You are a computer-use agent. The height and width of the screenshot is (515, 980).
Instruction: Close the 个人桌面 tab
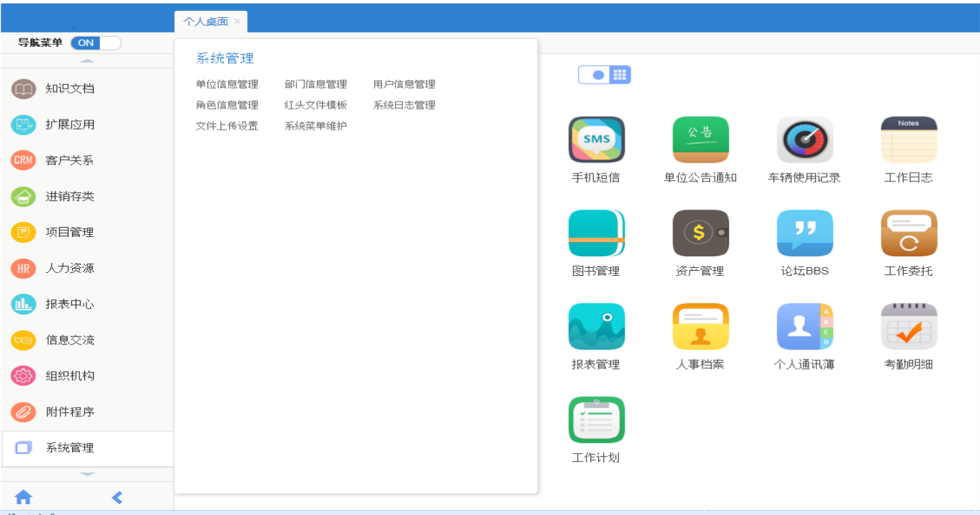[x=237, y=22]
